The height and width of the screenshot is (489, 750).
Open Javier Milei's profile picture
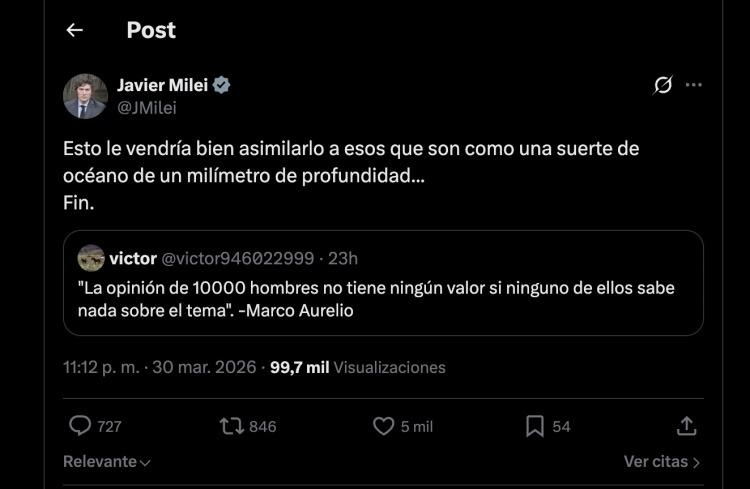coord(85,96)
